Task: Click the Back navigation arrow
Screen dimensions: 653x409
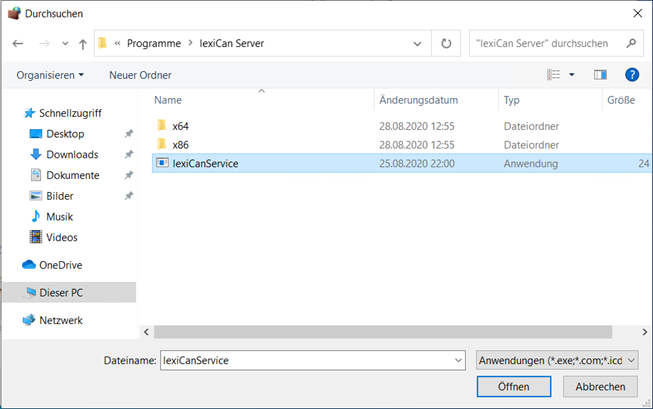Action: tap(18, 44)
